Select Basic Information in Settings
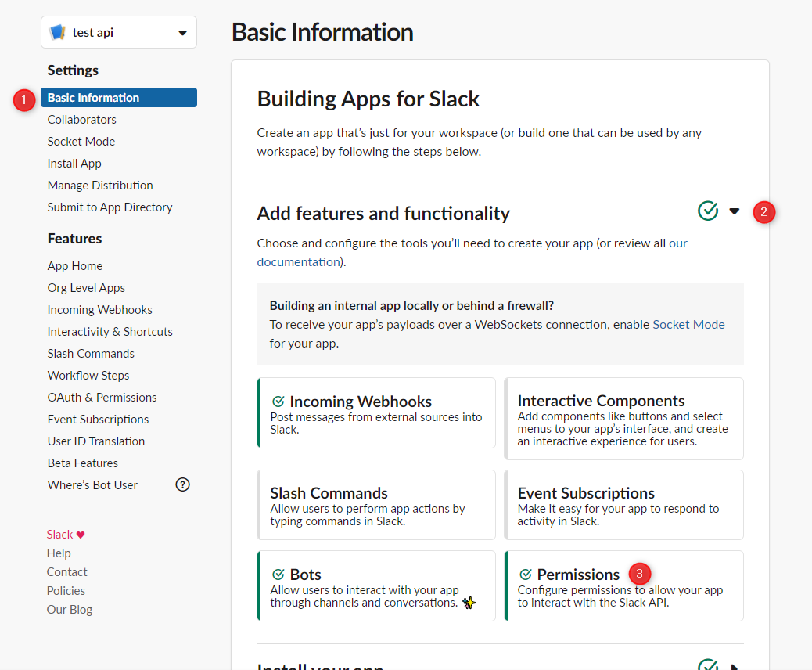The height and width of the screenshot is (670, 812). (x=119, y=97)
